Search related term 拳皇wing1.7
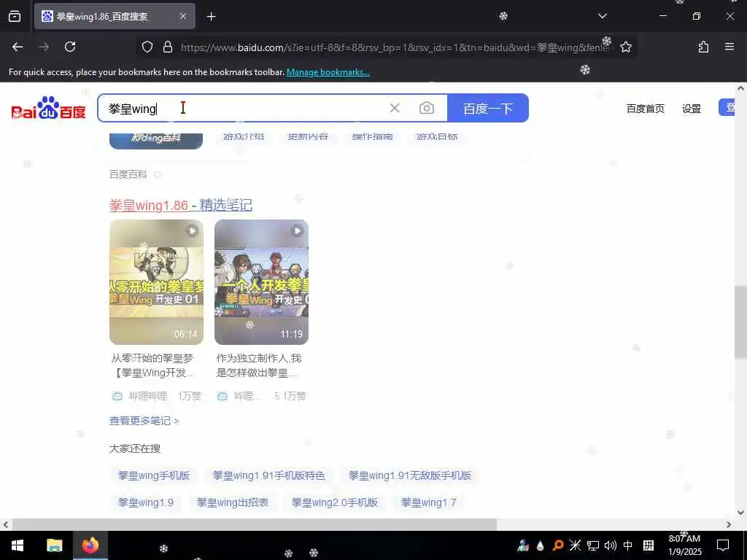Image resolution: width=747 pixels, height=560 pixels. pos(429,502)
